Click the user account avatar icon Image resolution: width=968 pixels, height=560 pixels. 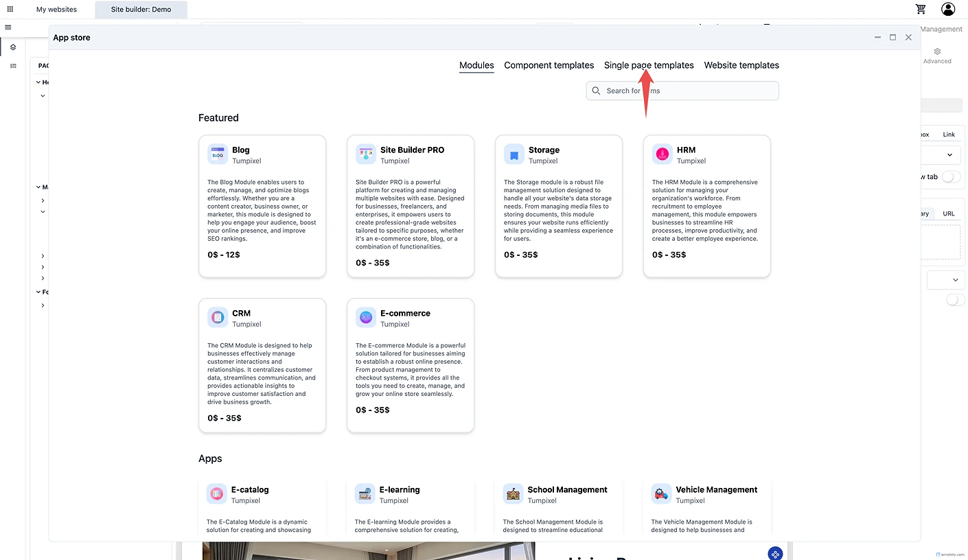pos(948,9)
